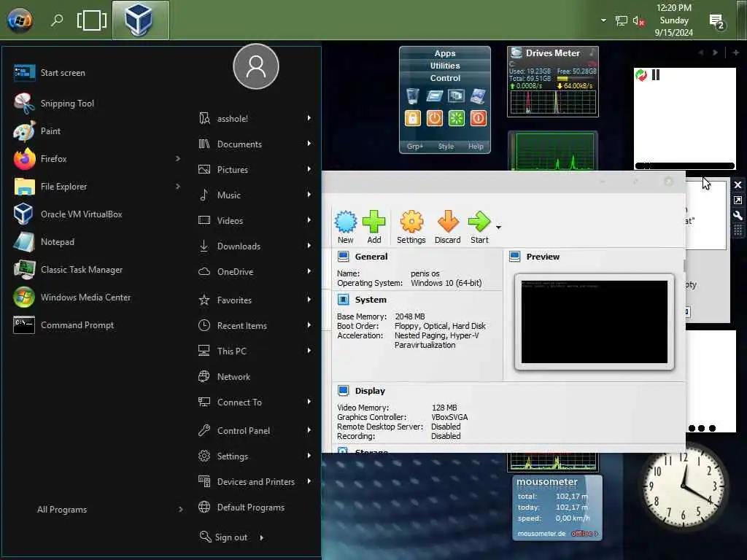Open the VM Settings gear icon
Screen dimensions: 747x560
point(411,222)
